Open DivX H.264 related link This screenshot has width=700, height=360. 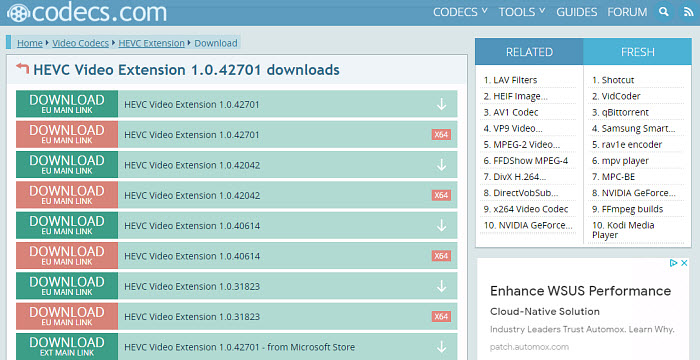(x=520, y=176)
